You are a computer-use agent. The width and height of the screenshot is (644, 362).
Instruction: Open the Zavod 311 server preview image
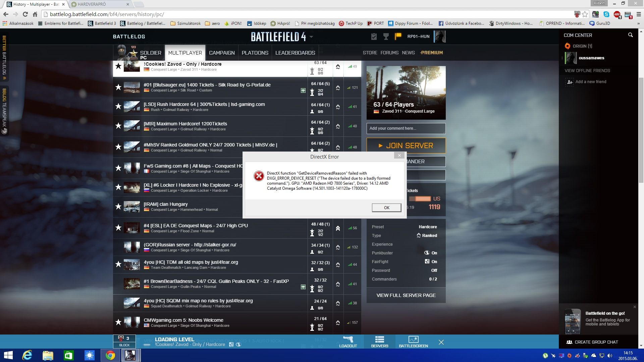[x=406, y=93]
